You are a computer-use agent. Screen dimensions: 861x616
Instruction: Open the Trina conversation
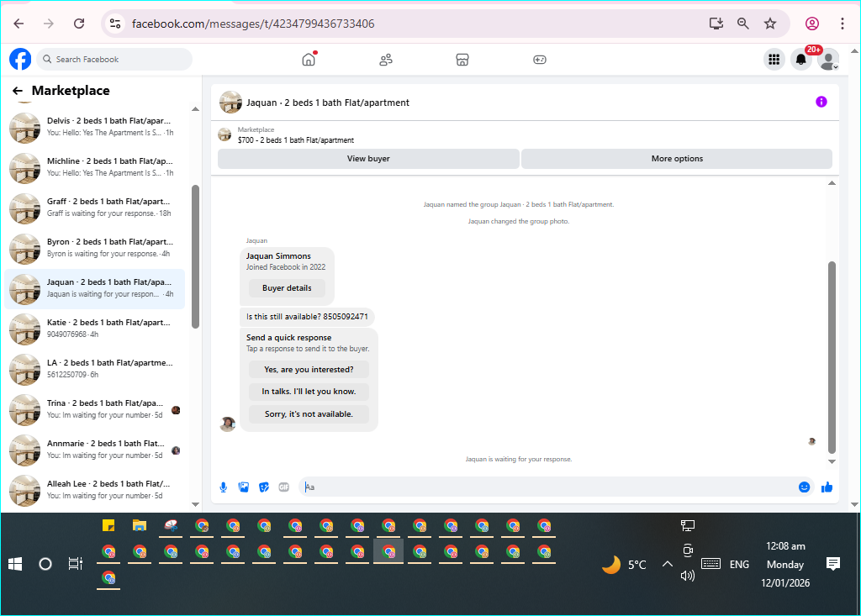(x=94, y=409)
